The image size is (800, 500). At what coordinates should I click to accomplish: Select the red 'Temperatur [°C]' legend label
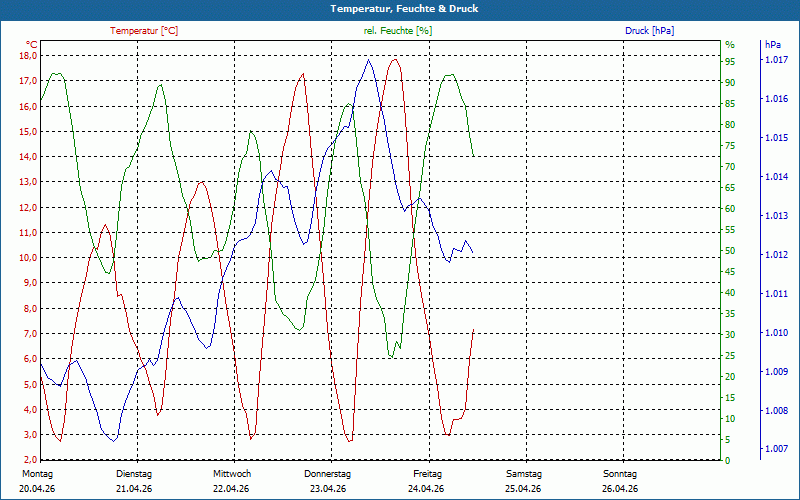coord(144,31)
